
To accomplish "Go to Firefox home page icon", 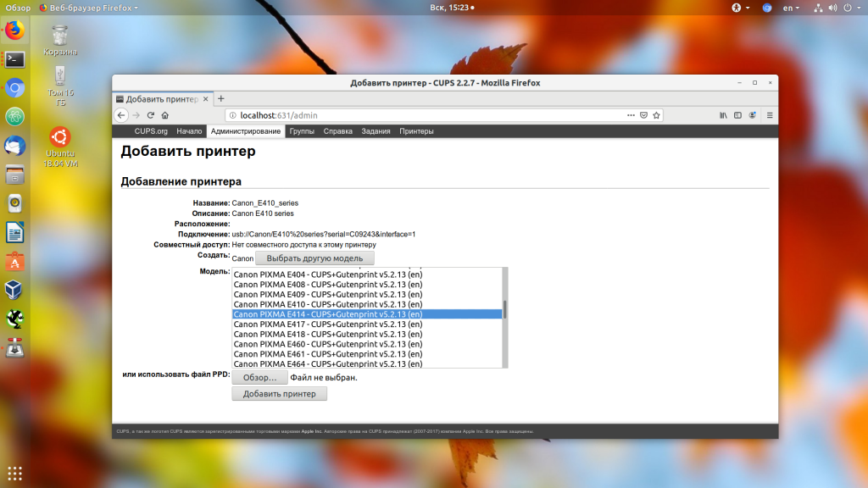I will pyautogui.click(x=165, y=115).
